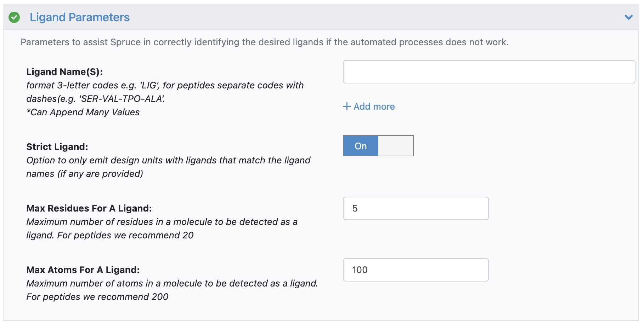This screenshot has height=324, width=644.
Task: Collapse the Ligand Parameters section chevron
Action: point(628,17)
